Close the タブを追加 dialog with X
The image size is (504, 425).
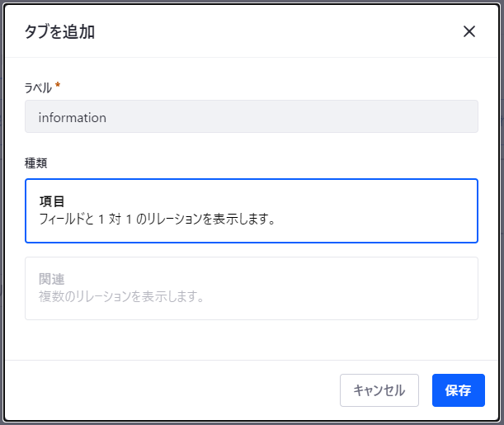[469, 32]
